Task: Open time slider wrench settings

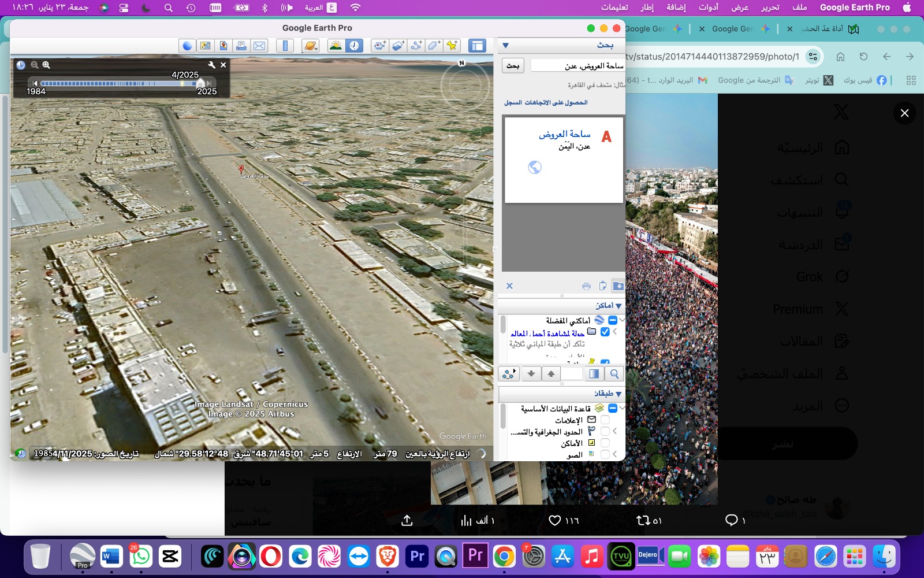Action: pyautogui.click(x=211, y=65)
